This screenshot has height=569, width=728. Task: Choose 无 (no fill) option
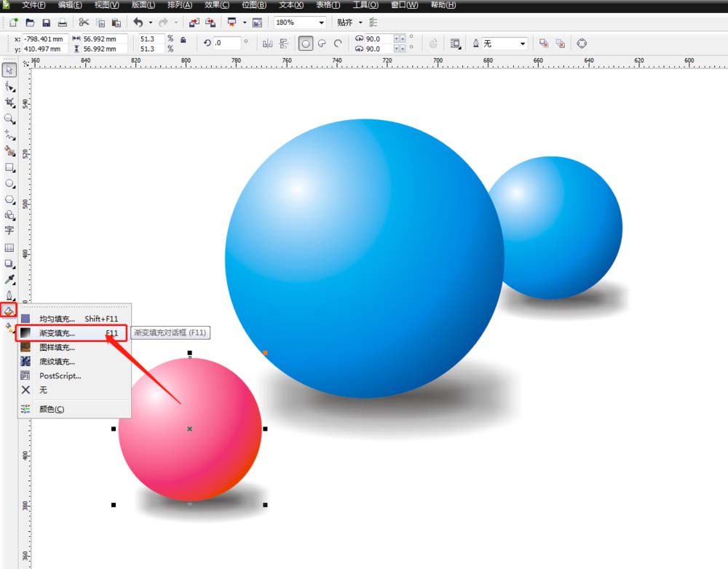[x=74, y=390]
